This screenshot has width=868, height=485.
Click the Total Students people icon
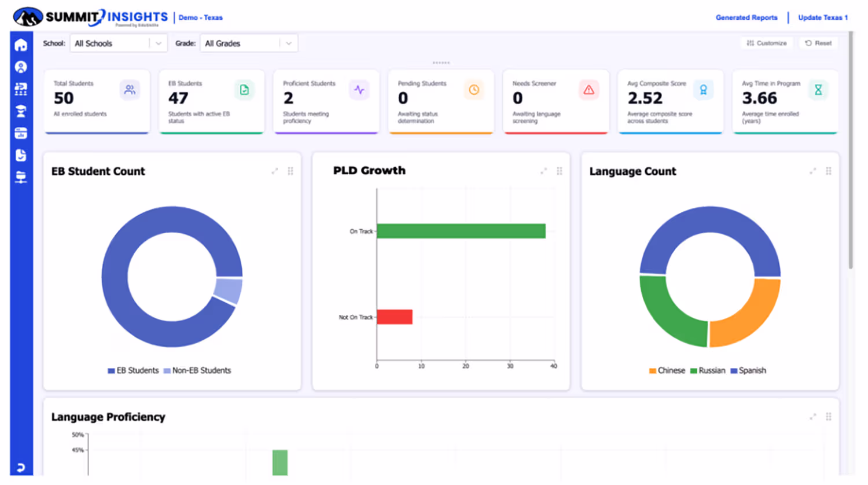pyautogui.click(x=130, y=90)
